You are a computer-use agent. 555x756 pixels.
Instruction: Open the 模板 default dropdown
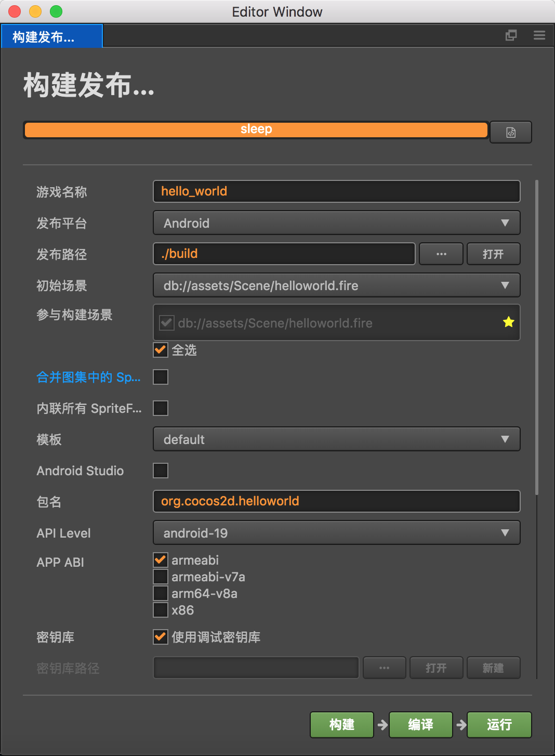336,439
